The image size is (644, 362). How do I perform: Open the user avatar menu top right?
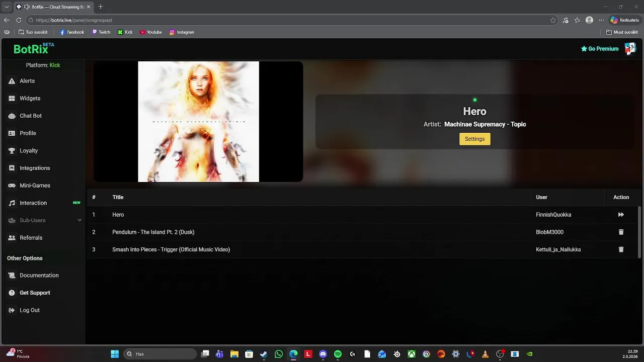[x=630, y=48]
